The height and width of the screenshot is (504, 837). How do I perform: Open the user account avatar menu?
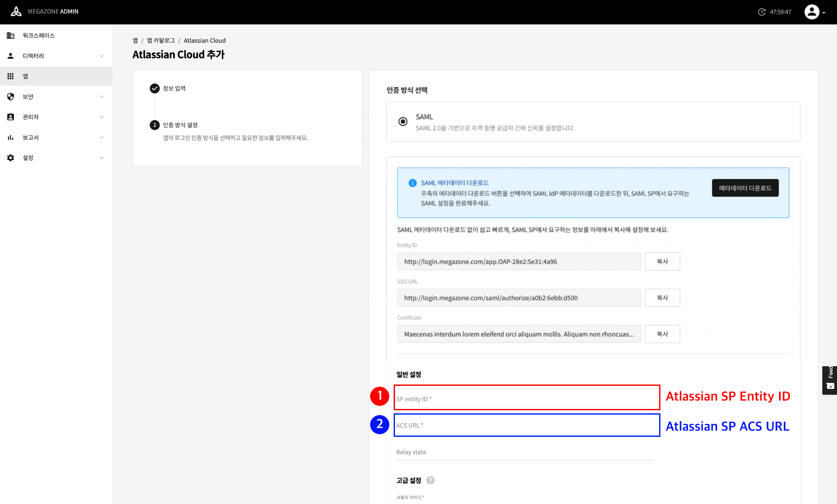[812, 12]
